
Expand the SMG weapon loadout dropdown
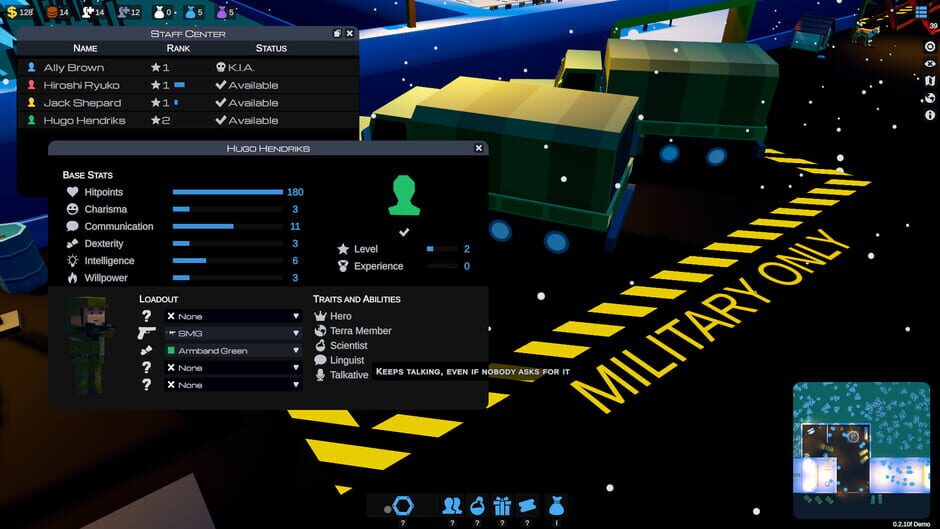coord(233,333)
